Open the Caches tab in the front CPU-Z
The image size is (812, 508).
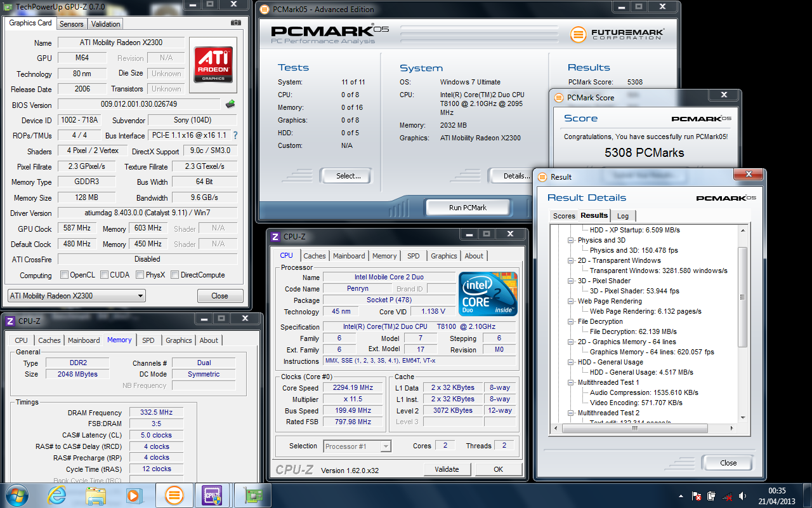tap(314, 256)
